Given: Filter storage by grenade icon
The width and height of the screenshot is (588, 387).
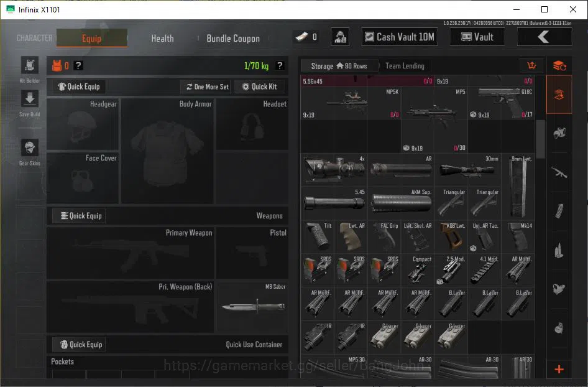Looking at the screenshot, I should (559, 328).
